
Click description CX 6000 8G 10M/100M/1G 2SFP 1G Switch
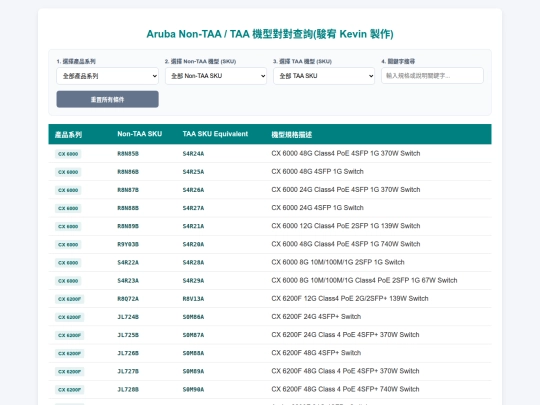(x=338, y=262)
